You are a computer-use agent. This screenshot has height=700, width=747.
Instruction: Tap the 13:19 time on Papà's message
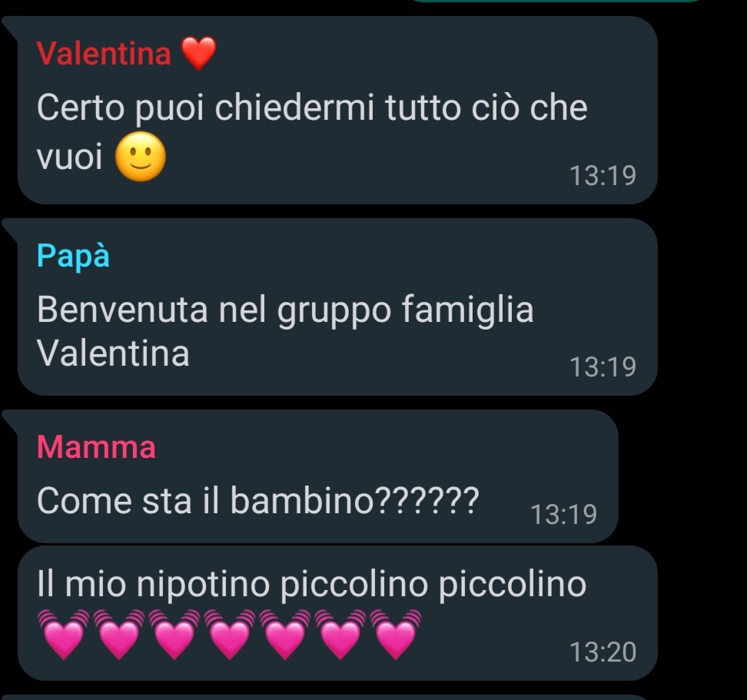[x=603, y=367]
